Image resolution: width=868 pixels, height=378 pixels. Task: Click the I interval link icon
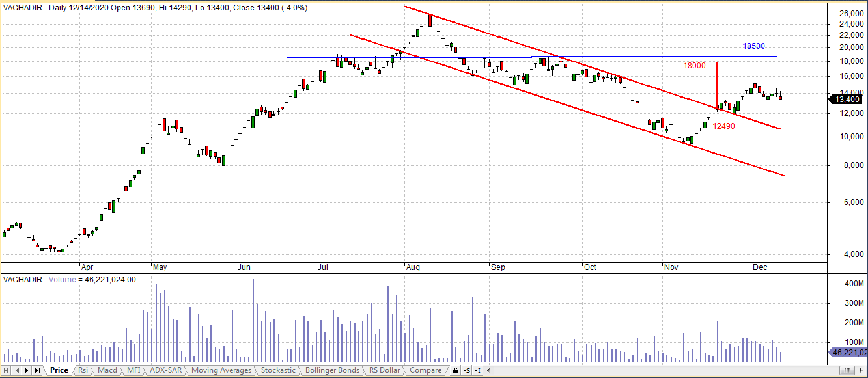click(x=479, y=370)
